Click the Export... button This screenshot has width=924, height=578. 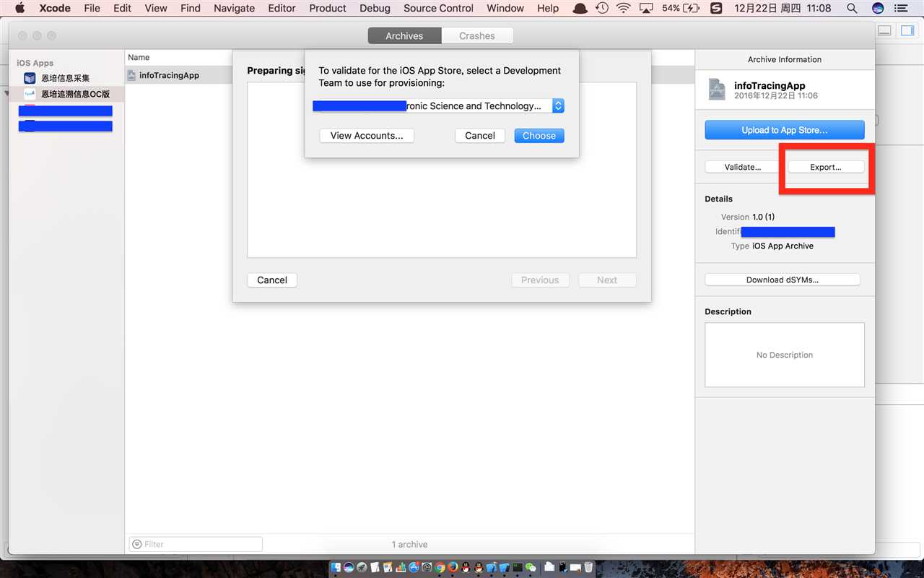pos(826,167)
